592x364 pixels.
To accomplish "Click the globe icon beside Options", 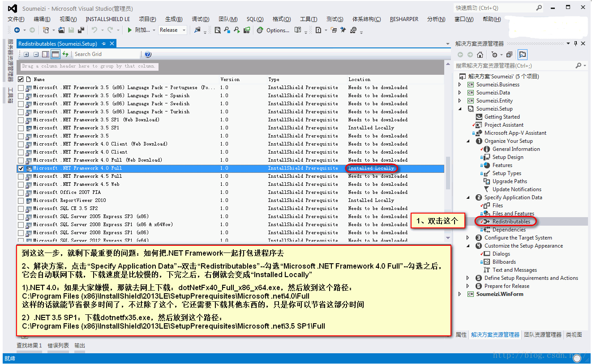I will [x=260, y=30].
